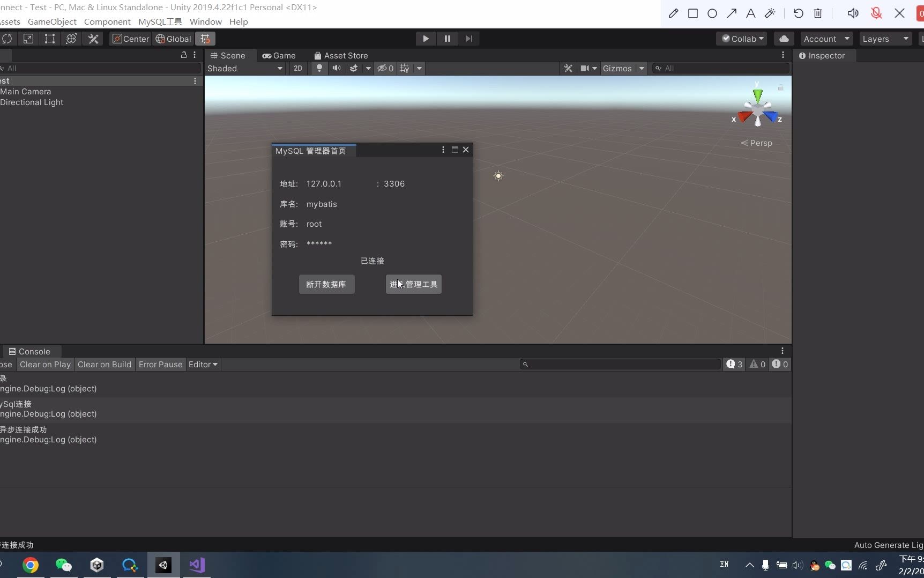Open Chrome from the taskbar
The height and width of the screenshot is (578, 924).
coord(31,565)
